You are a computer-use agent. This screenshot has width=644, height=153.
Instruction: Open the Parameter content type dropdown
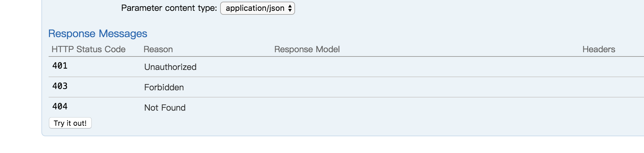pyautogui.click(x=257, y=8)
